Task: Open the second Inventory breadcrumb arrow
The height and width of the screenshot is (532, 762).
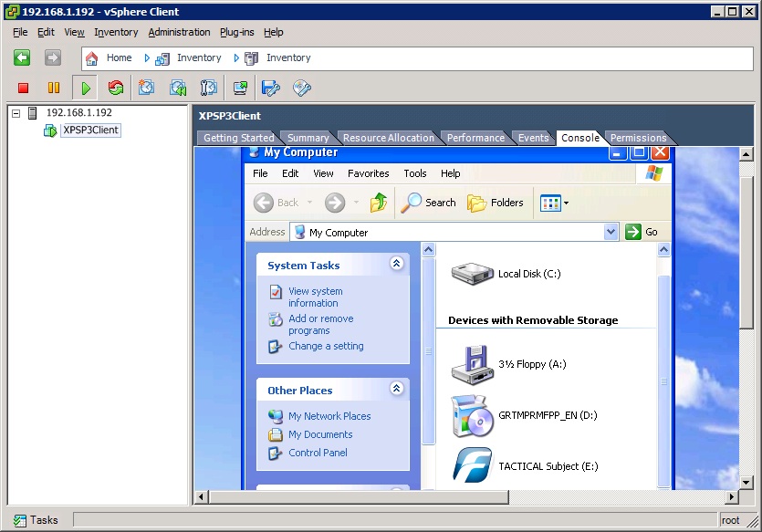Action: point(236,58)
